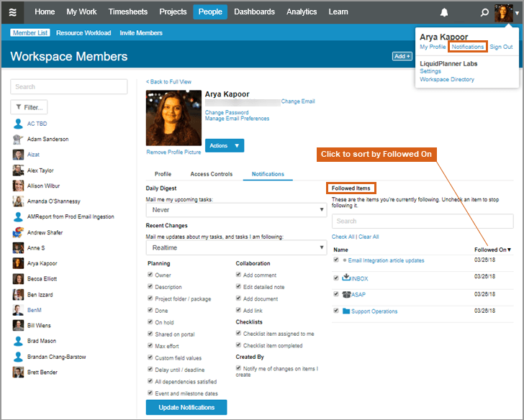Click the Support Operations folder icon
This screenshot has height=420, width=524.
(345, 311)
